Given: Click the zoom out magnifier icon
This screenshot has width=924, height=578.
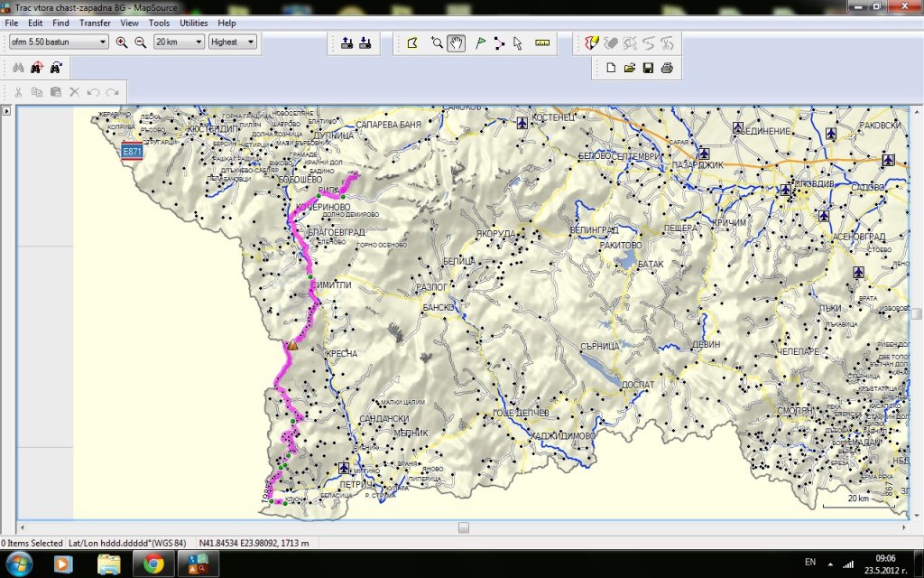Looking at the screenshot, I should [140, 42].
